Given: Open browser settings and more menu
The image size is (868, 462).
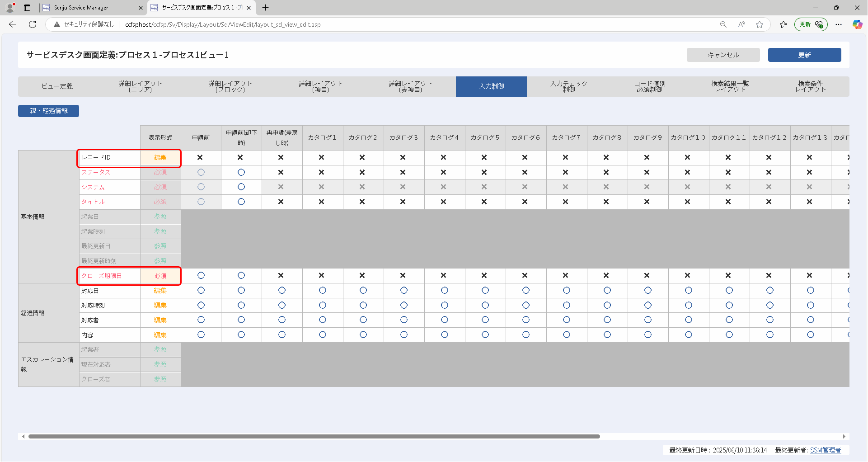Looking at the screenshot, I should tap(839, 24).
